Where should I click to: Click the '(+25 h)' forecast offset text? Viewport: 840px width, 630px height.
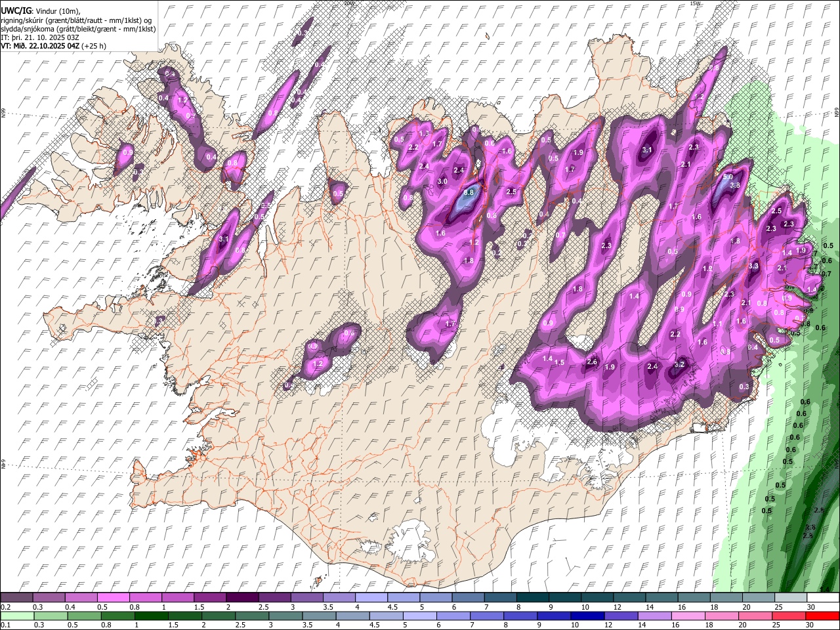[94, 46]
